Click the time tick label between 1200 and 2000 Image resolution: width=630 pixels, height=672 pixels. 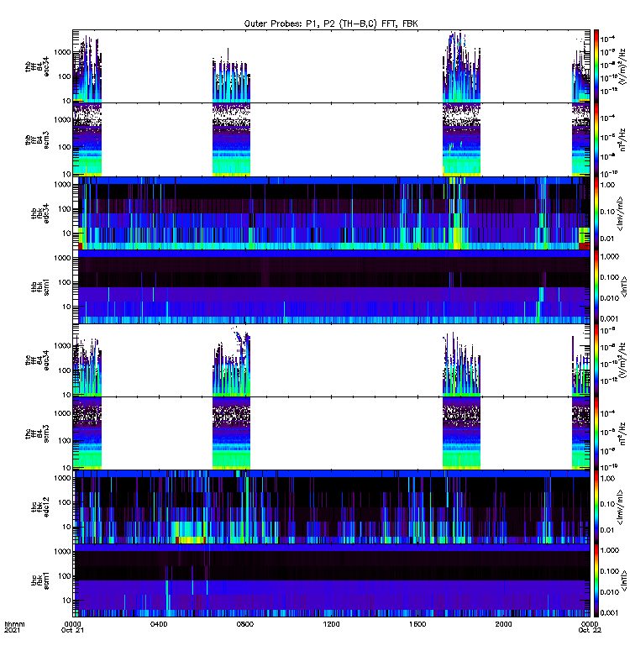point(417,624)
